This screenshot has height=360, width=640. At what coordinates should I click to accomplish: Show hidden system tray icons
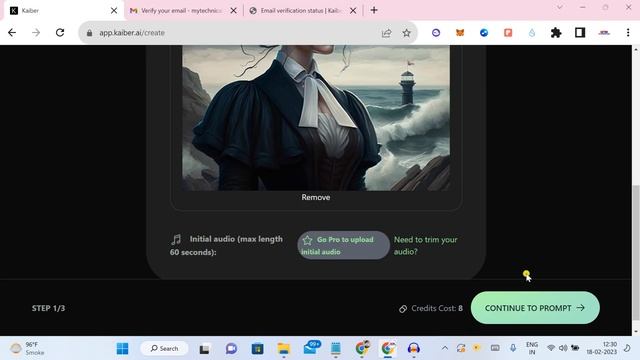[445, 348]
